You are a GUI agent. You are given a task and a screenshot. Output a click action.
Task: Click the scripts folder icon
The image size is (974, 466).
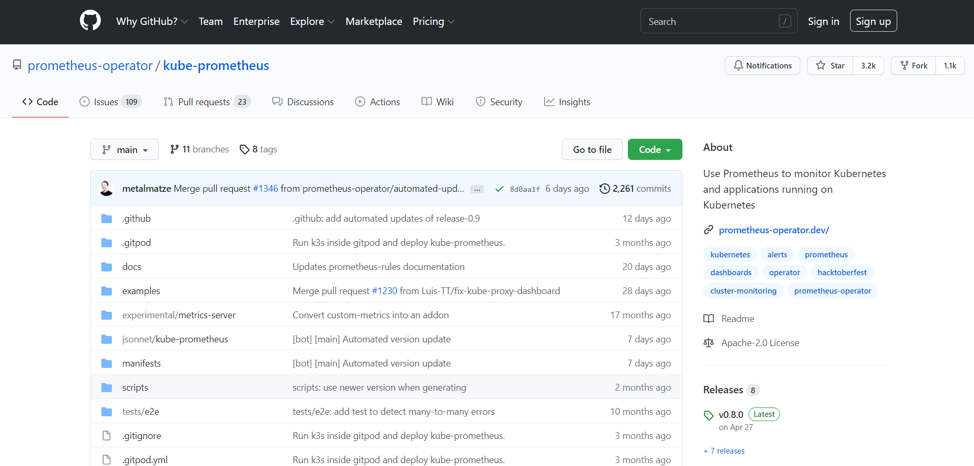107,387
